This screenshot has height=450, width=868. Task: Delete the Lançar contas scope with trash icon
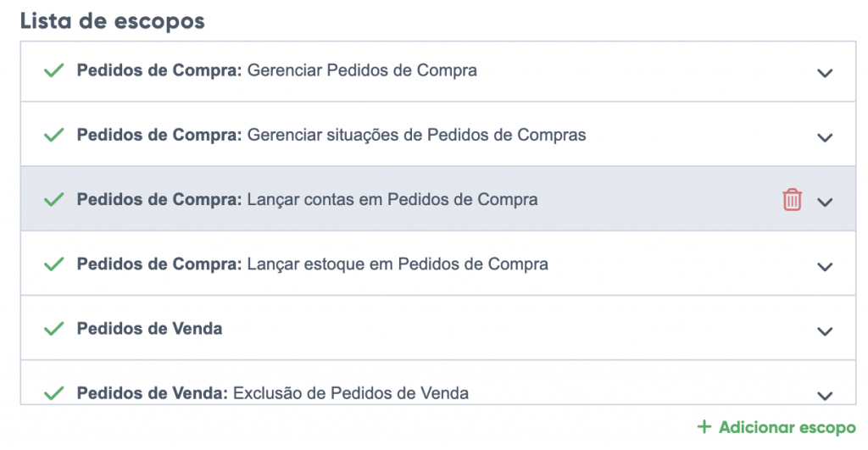click(x=792, y=200)
